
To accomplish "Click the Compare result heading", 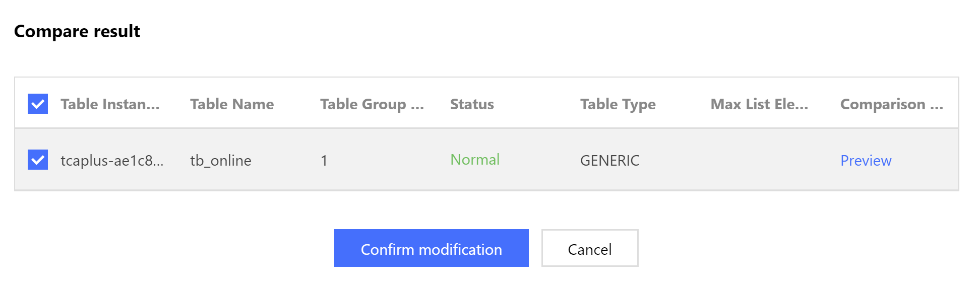I will tap(77, 31).
